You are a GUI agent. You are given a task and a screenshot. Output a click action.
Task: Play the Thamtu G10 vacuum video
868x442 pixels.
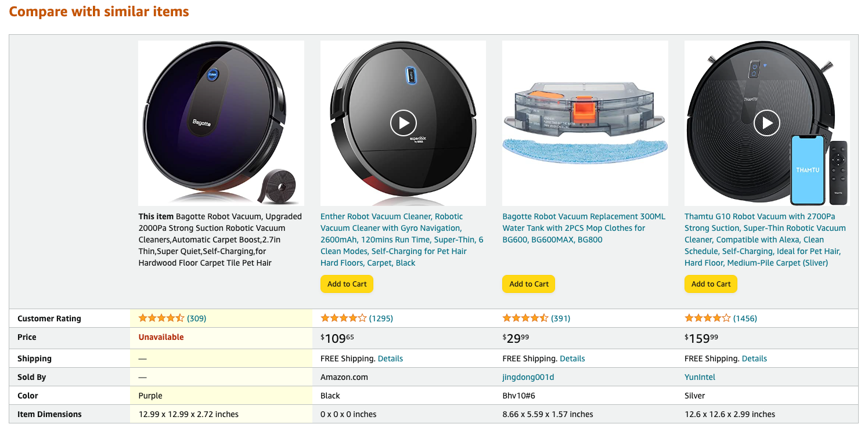click(x=767, y=123)
